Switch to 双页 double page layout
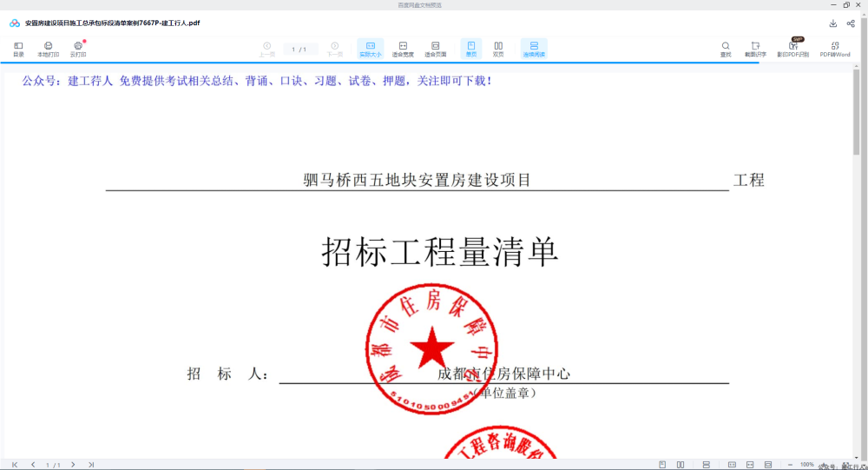The image size is (868, 470). coord(498,50)
